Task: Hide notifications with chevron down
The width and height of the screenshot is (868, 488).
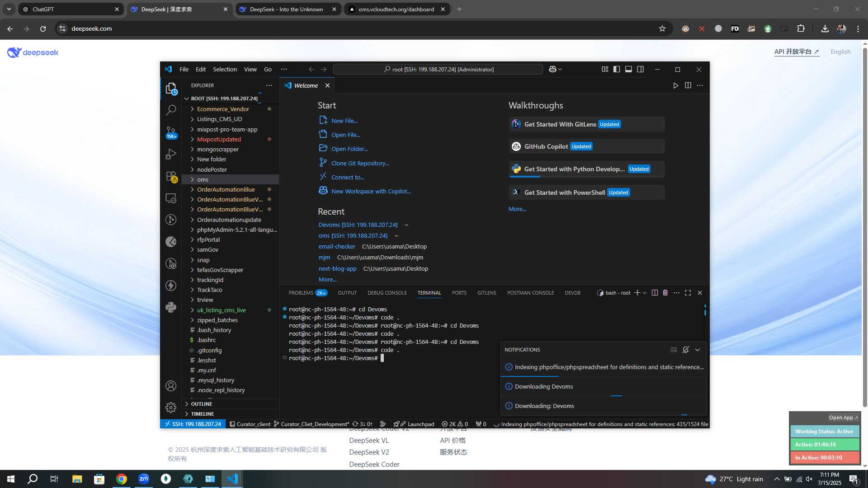Action: [x=698, y=350]
